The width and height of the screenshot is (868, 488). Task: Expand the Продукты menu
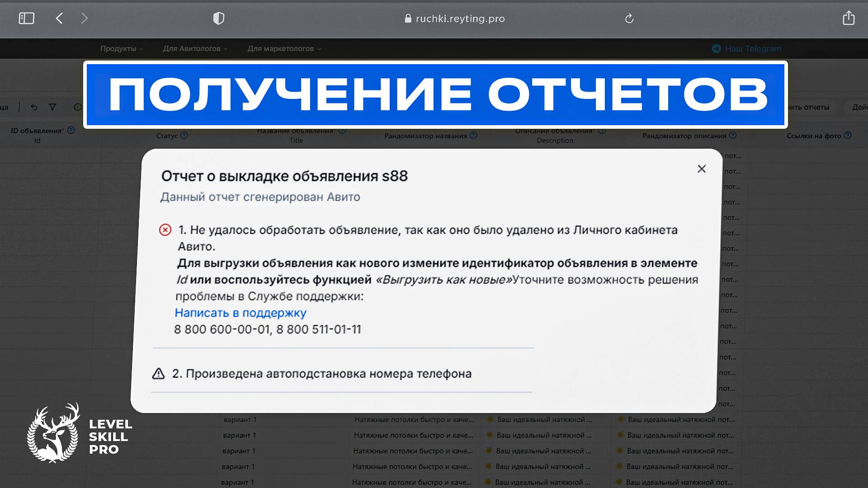click(x=121, y=49)
